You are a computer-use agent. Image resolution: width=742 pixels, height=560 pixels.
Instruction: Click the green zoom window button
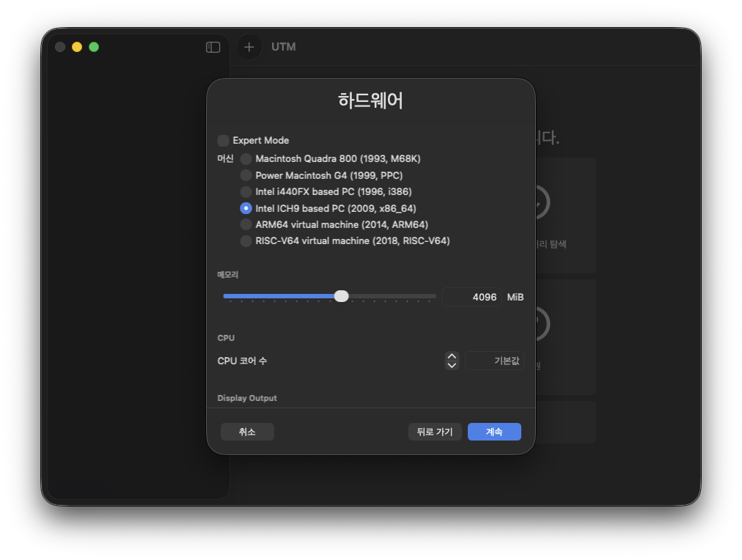click(x=94, y=47)
